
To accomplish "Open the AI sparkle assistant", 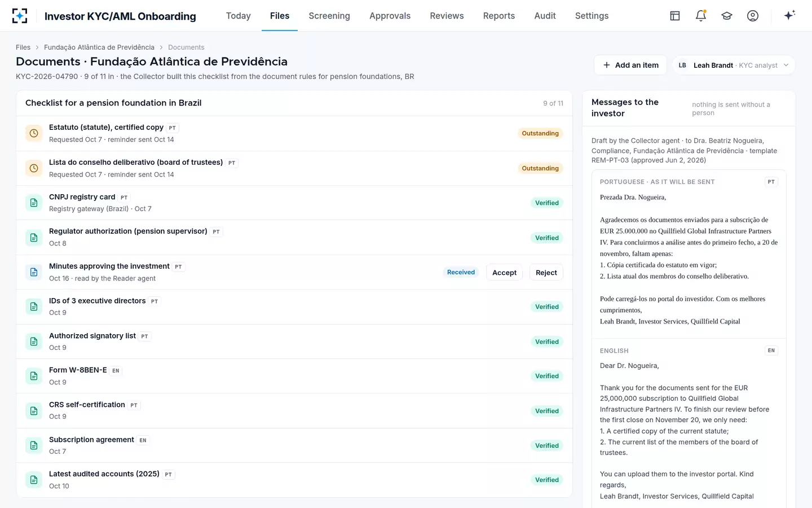I will click(789, 15).
